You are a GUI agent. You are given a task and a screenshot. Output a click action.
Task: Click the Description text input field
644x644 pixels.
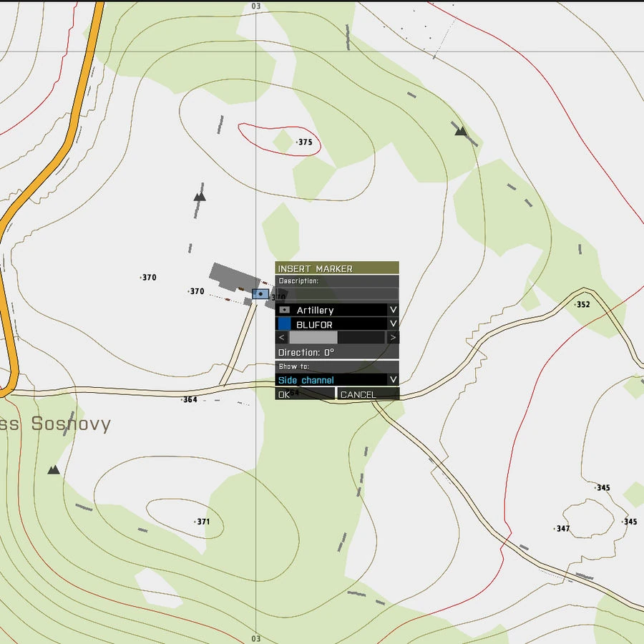(x=337, y=294)
